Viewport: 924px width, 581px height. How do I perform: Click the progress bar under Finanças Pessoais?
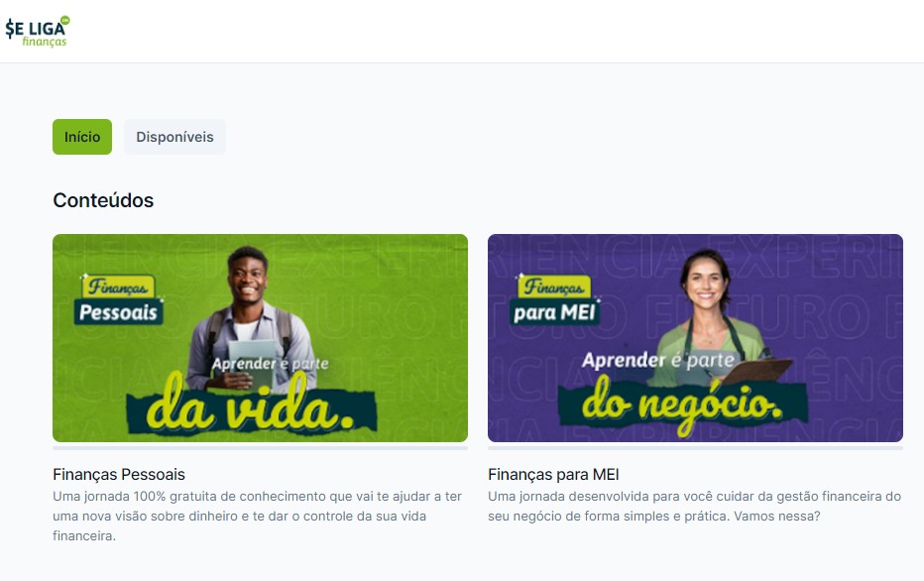(260, 448)
